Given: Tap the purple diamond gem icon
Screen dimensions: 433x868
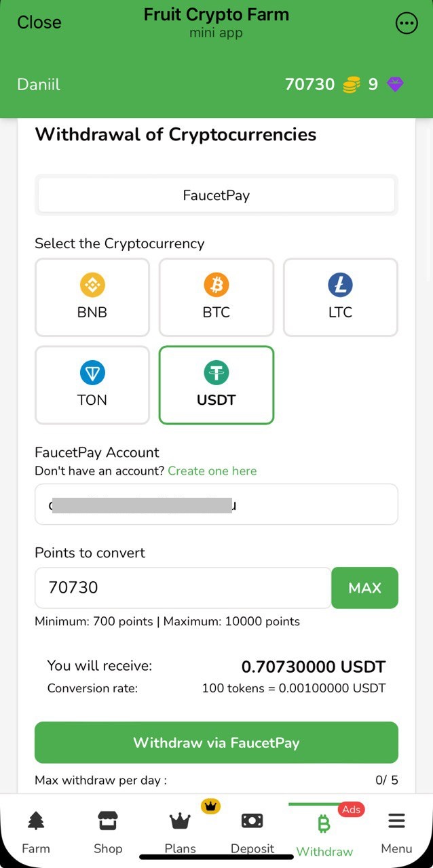Looking at the screenshot, I should 395,85.
